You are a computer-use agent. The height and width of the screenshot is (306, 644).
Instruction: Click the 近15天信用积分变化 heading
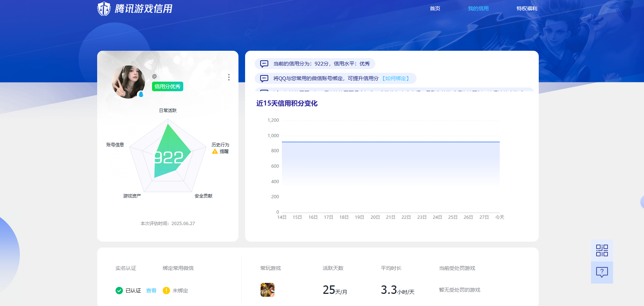click(287, 103)
